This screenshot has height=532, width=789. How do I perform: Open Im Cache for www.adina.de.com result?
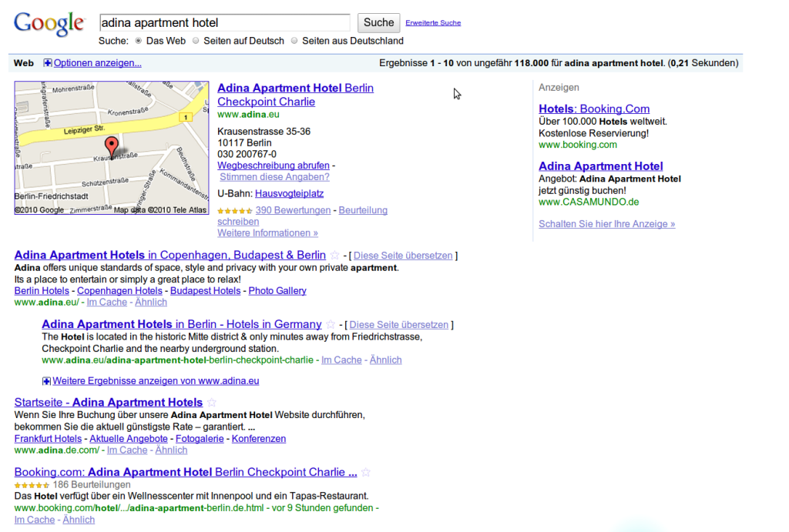click(x=127, y=450)
